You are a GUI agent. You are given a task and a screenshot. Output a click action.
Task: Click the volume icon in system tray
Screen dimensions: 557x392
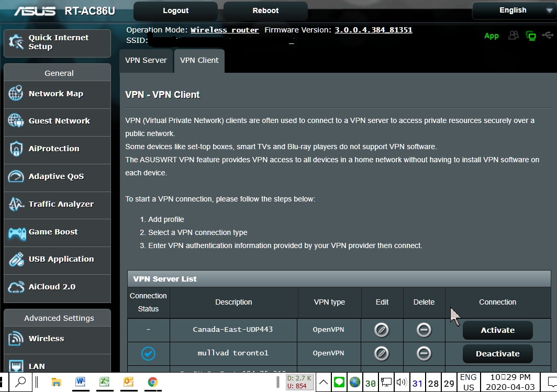coord(402,383)
